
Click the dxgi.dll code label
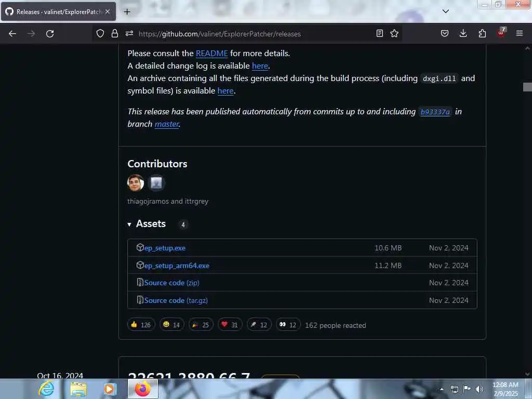pos(439,78)
